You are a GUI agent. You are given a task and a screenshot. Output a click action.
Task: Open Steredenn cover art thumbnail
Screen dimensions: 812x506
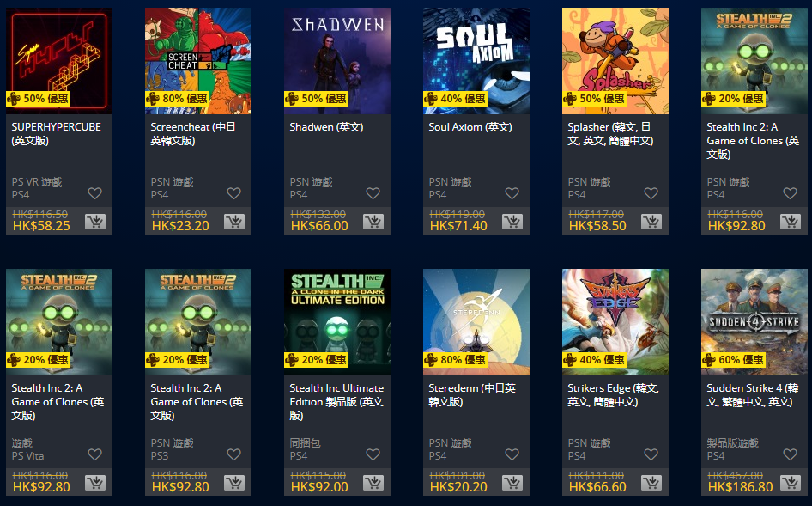pyautogui.click(x=476, y=322)
